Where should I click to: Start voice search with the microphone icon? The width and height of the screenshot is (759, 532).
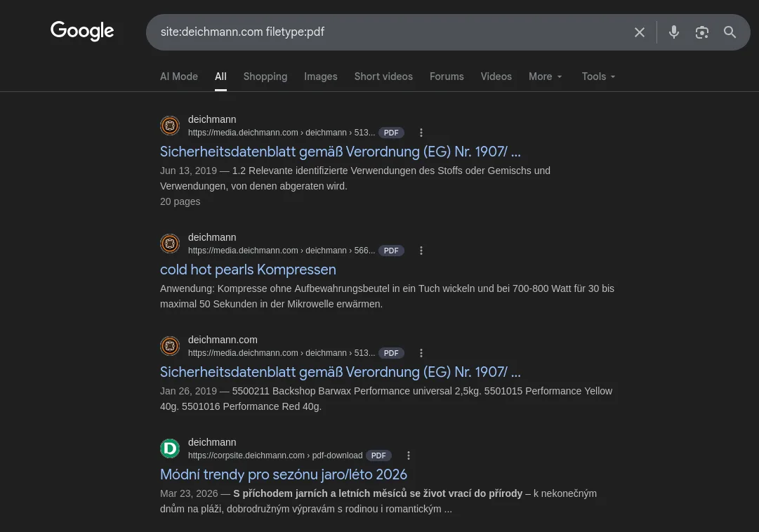[674, 32]
